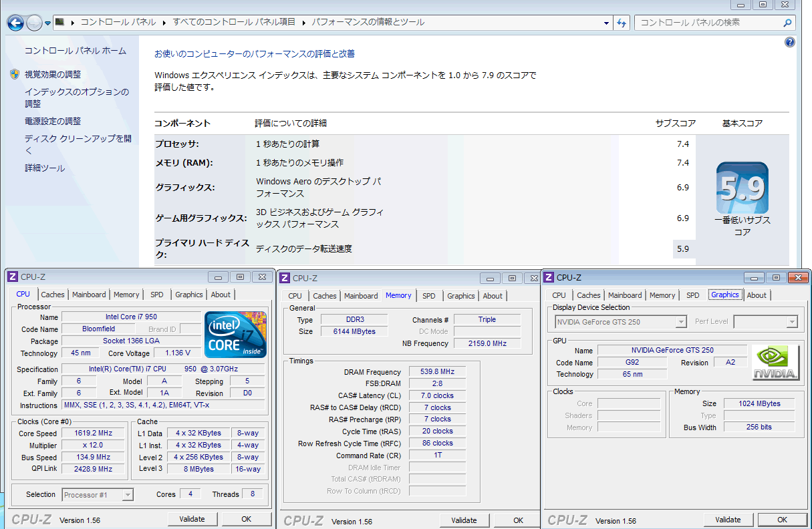Switch to About tab in left CPU-Z window
Viewport: 812px width, 529px height.
[221, 295]
